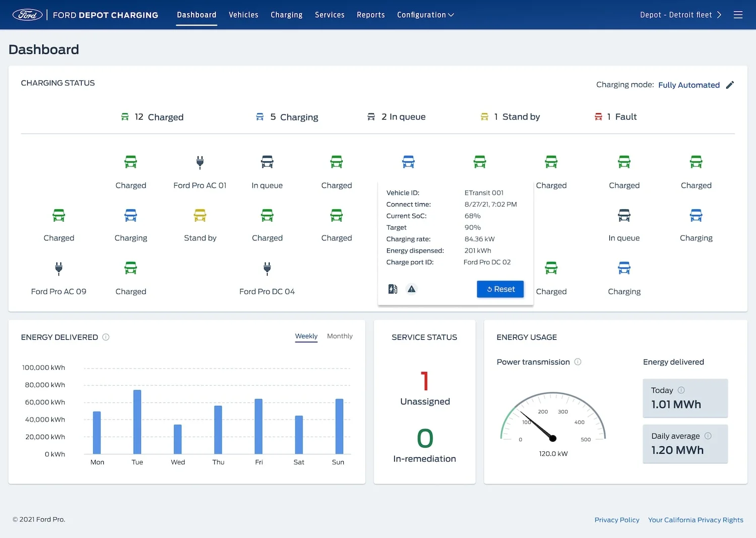The width and height of the screenshot is (756, 538).
Task: Select the Charged vehicle next to Ford Pro AC 09
Action: [131, 268]
